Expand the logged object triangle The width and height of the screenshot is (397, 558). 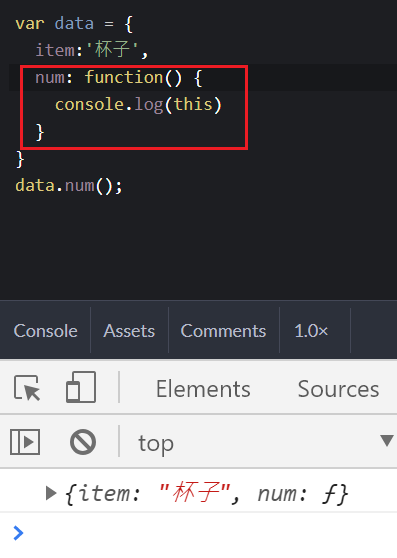point(51,494)
